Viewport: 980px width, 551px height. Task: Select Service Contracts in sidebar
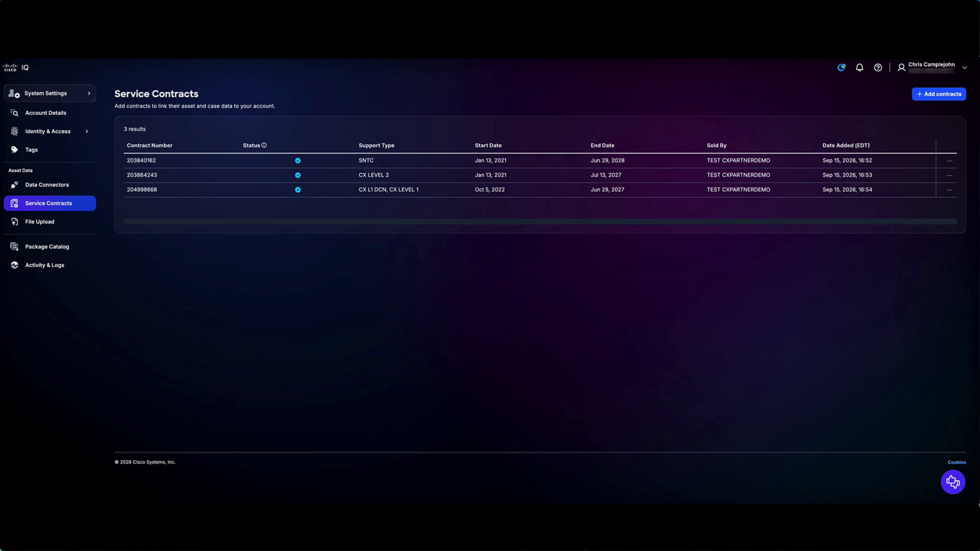tap(50, 203)
